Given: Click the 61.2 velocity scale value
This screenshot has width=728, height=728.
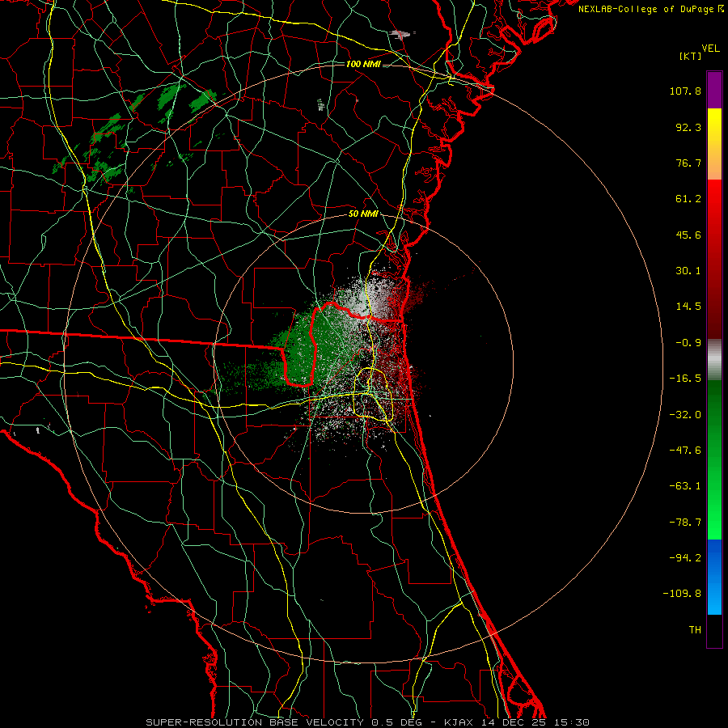Looking at the screenshot, I should pos(688,199).
